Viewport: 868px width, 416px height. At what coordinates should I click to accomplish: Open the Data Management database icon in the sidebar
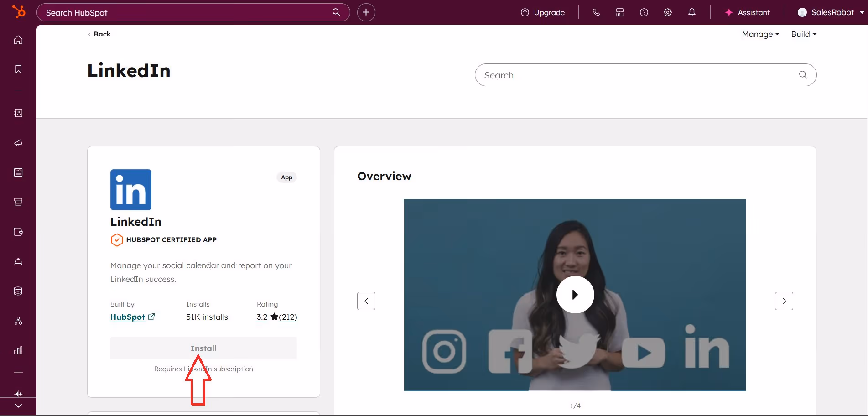coord(18,291)
